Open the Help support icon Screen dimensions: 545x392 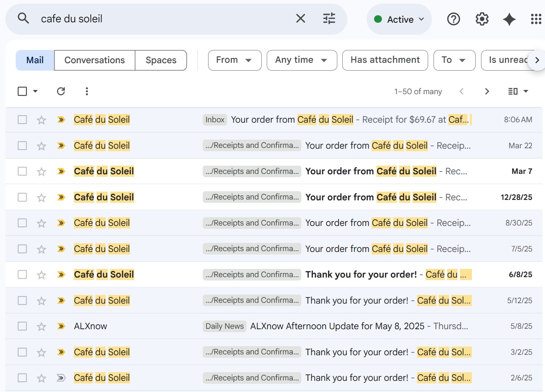[x=453, y=19]
